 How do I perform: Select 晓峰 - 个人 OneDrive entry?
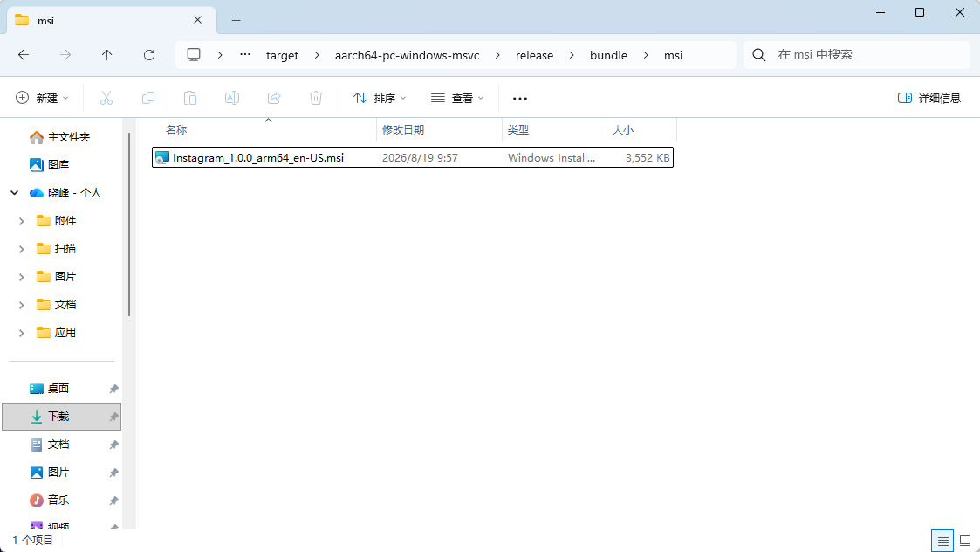pos(65,193)
